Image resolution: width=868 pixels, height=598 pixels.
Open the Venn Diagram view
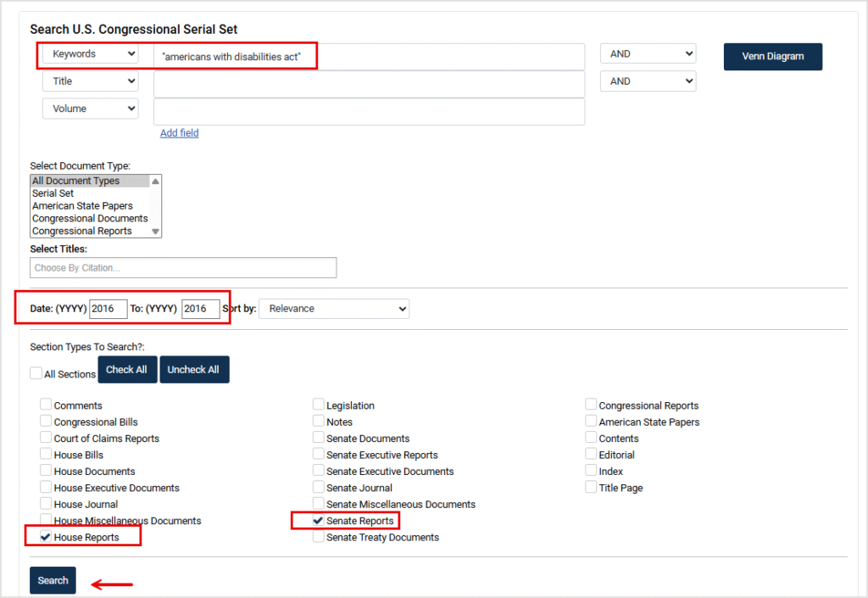772,57
